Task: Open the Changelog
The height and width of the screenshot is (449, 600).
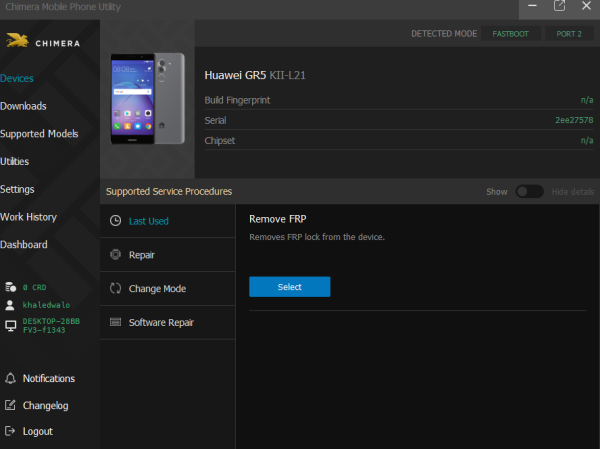Action: pyautogui.click(x=46, y=405)
